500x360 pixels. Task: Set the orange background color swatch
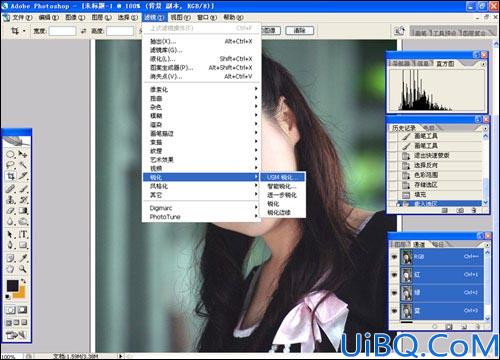point(20,294)
